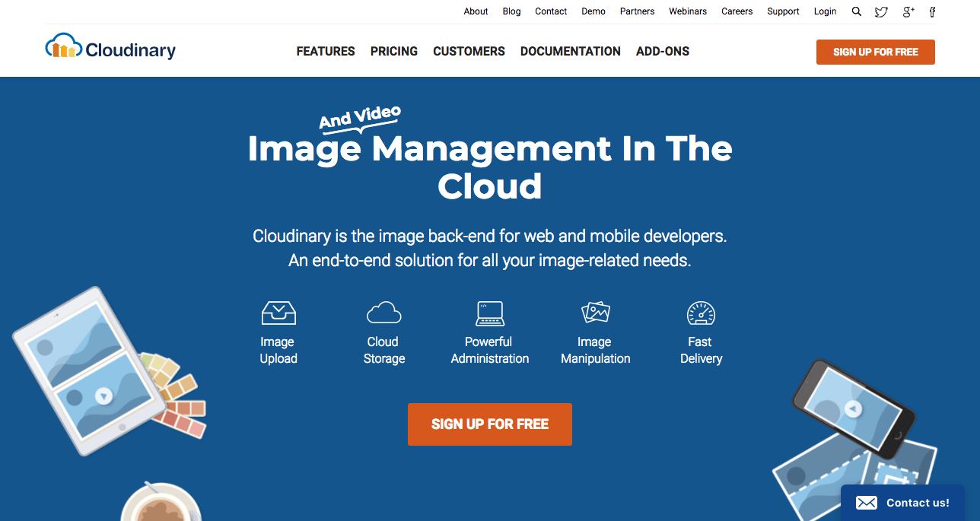The width and height of the screenshot is (980, 521).
Task: Click the Image Management In The Cloud heading
Action: (x=490, y=167)
